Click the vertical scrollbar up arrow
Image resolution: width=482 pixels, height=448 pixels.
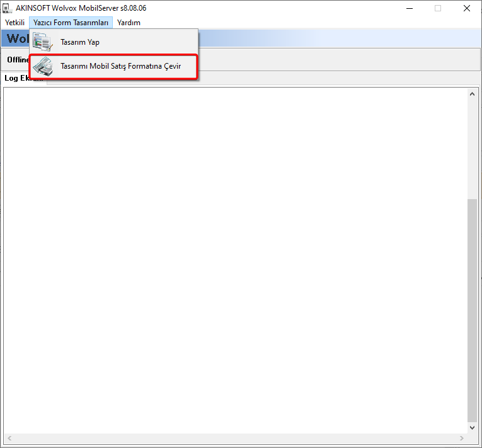472,94
